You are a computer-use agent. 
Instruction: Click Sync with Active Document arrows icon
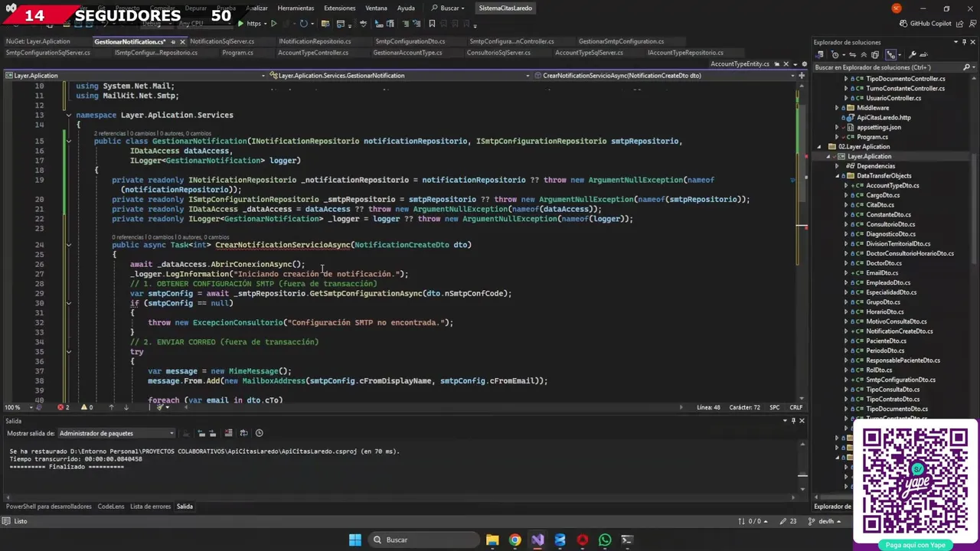tap(853, 54)
